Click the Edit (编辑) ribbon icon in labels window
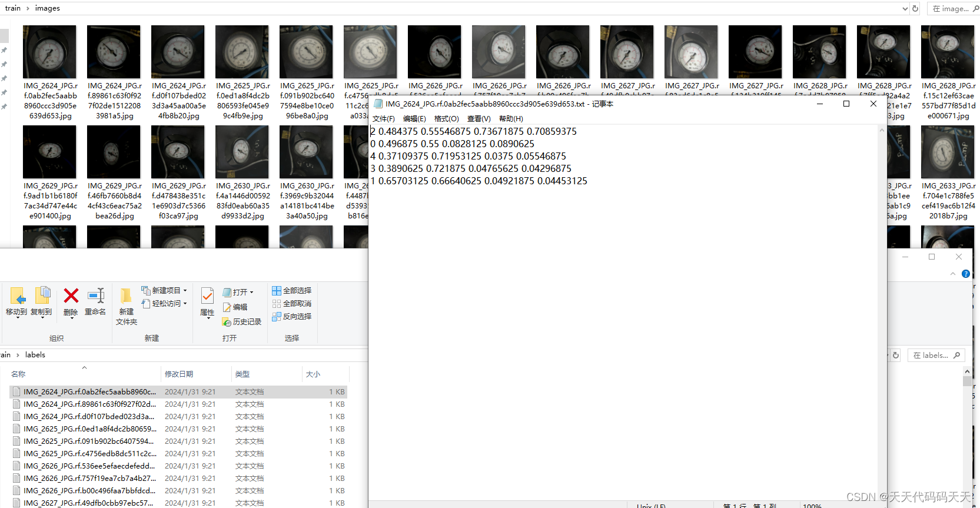Image resolution: width=980 pixels, height=508 pixels. 227,307
